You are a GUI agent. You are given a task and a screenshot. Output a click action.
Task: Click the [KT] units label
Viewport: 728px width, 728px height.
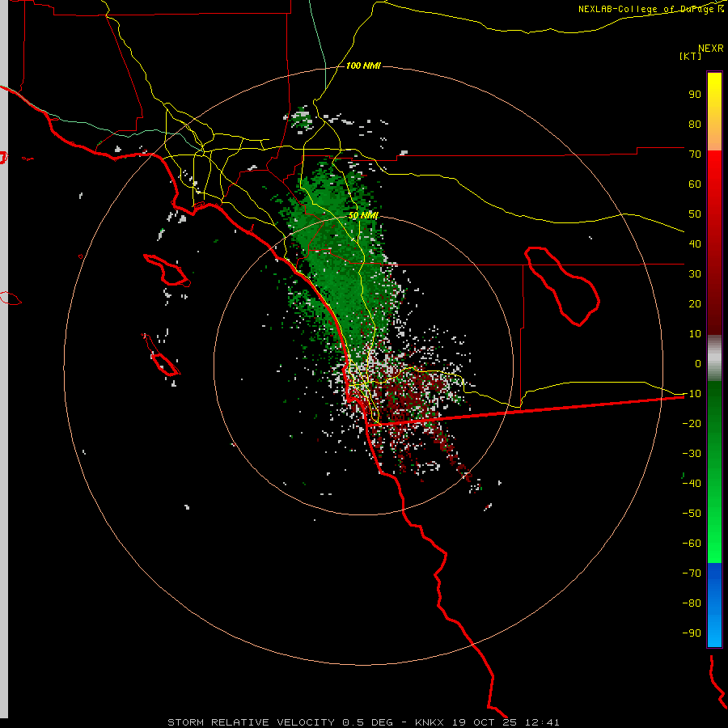(690, 56)
